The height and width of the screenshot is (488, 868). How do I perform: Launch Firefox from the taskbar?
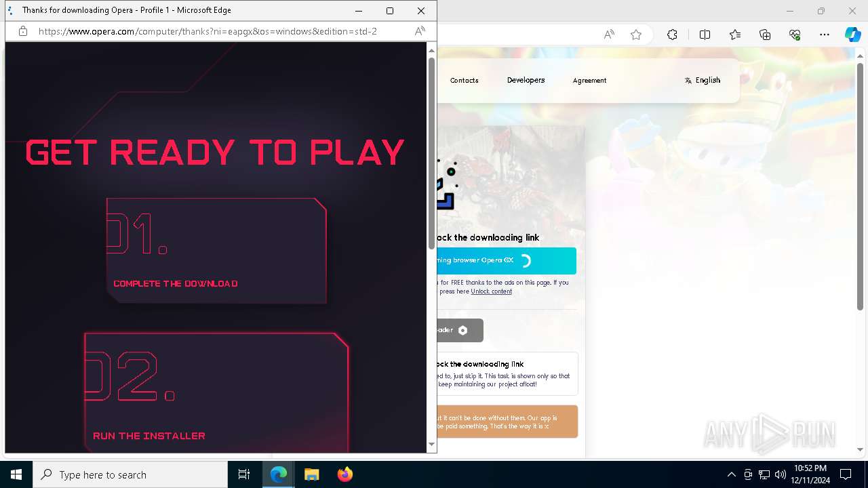coord(344,474)
